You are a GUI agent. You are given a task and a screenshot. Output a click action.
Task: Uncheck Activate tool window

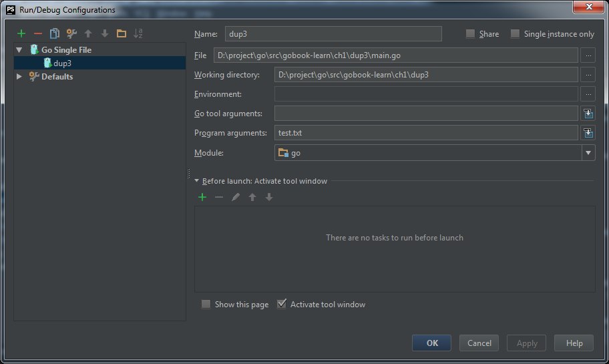282,304
